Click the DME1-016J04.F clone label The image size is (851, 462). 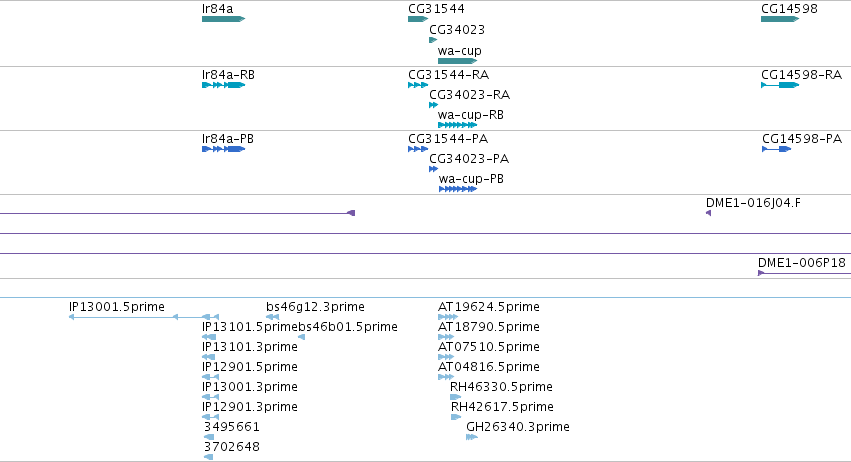(753, 202)
